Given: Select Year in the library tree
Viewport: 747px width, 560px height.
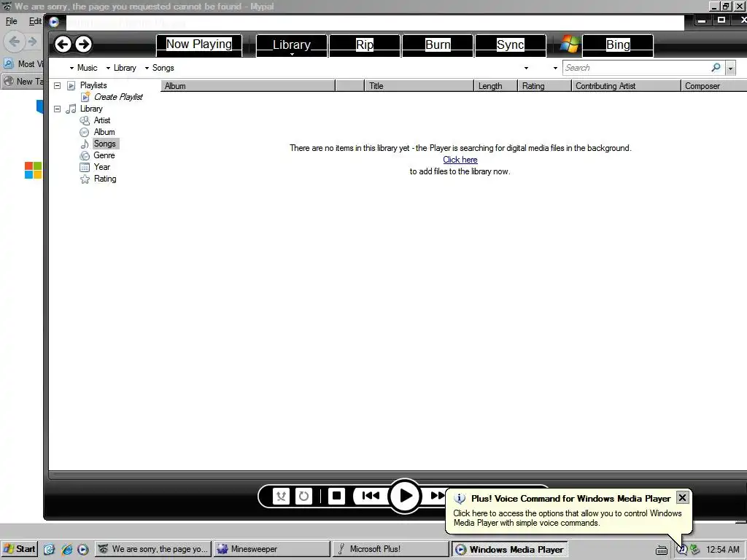Looking at the screenshot, I should click(102, 167).
